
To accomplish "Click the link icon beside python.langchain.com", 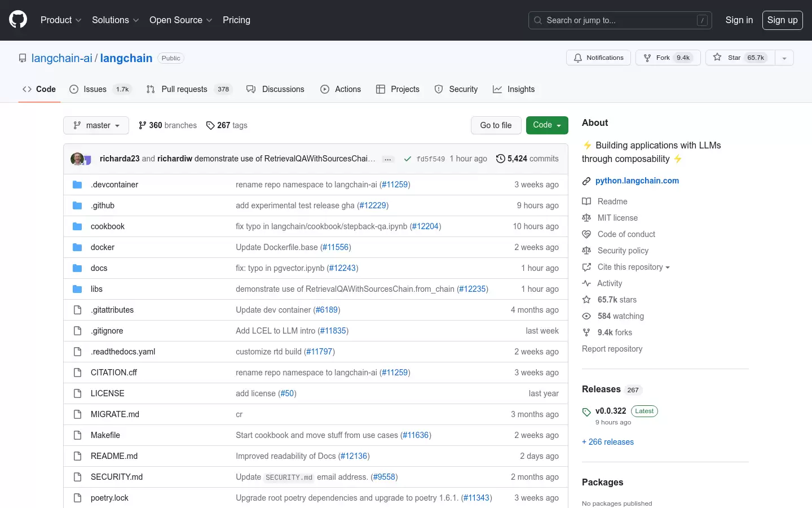I will click(x=586, y=181).
